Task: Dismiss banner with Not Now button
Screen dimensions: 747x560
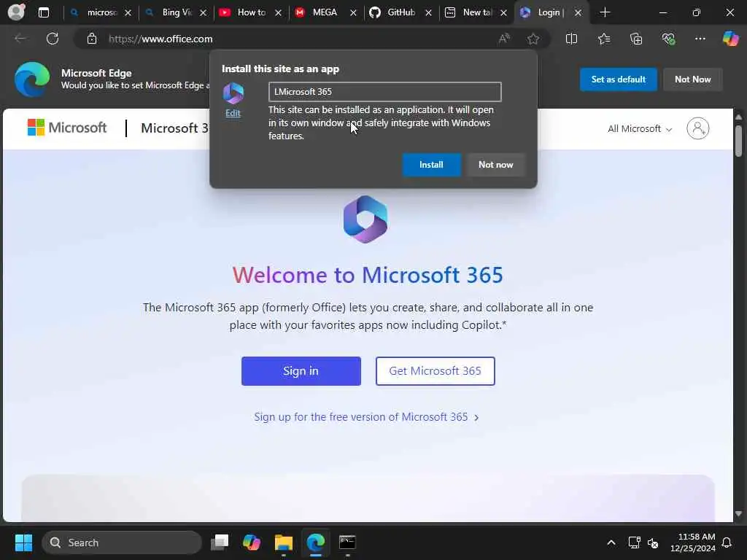Action: point(693,79)
